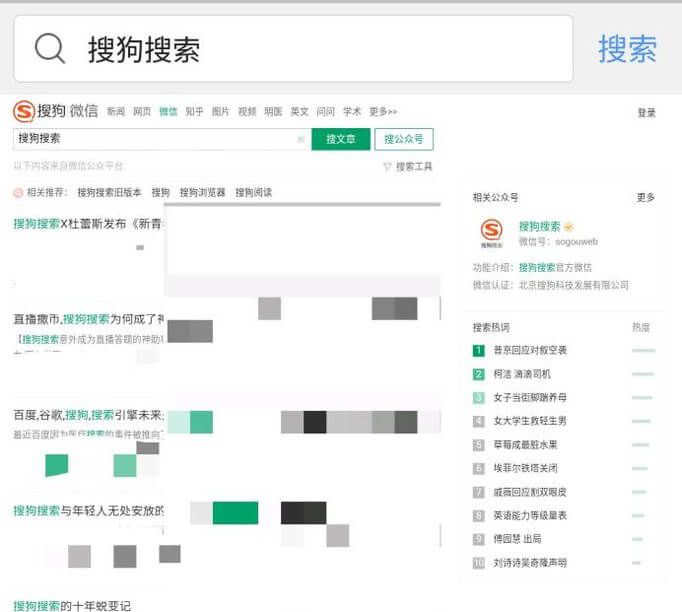Click hot search 普京回应对叙空袭
682x612 pixels.
tap(530, 350)
